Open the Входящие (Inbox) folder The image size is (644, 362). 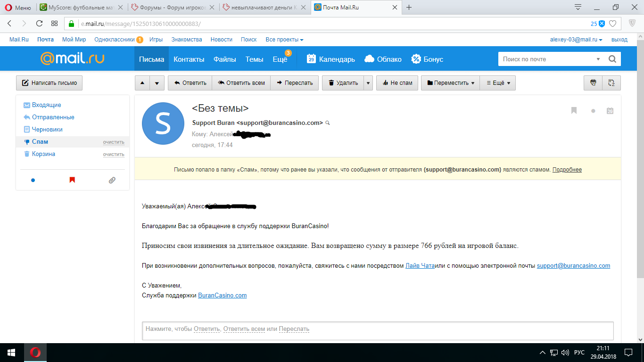[x=46, y=105]
